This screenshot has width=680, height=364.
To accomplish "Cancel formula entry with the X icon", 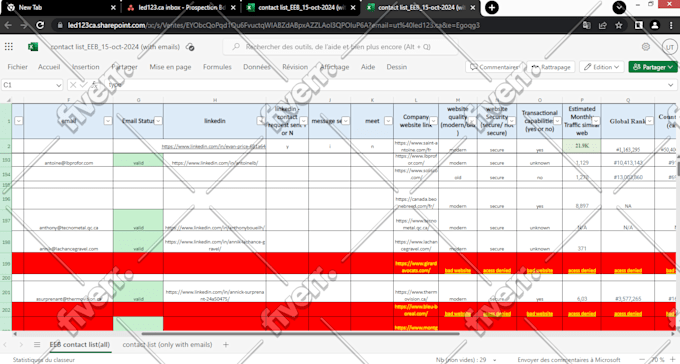I will pos(73,85).
